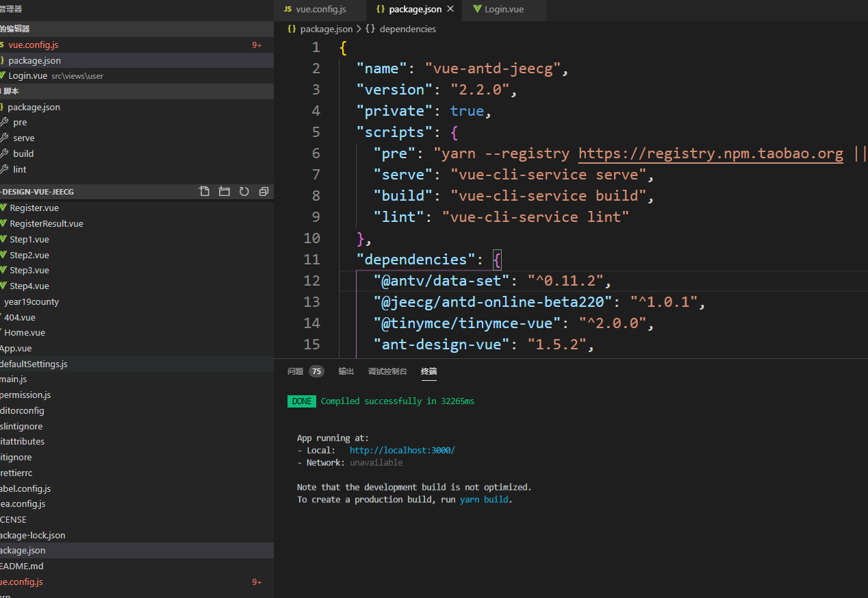Collapse the open editors section header
The height and width of the screenshot is (598, 868).
(137, 29)
